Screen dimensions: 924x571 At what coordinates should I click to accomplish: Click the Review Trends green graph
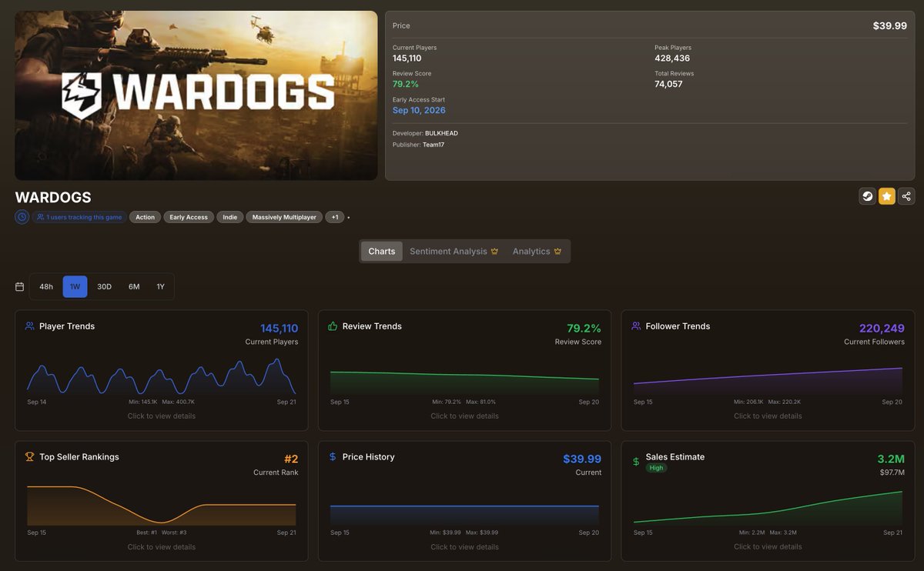pos(464,382)
